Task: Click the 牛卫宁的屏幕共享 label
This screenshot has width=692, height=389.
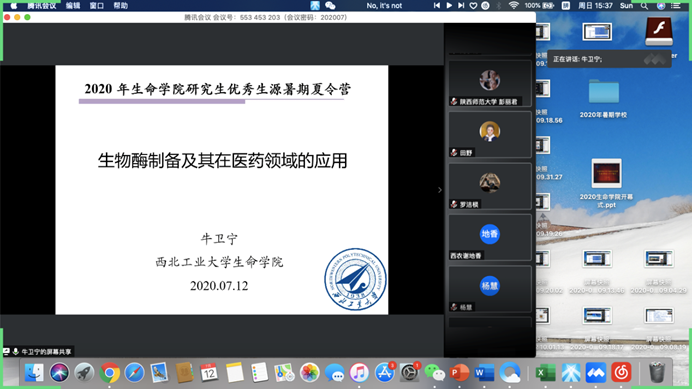Action: pos(46,352)
